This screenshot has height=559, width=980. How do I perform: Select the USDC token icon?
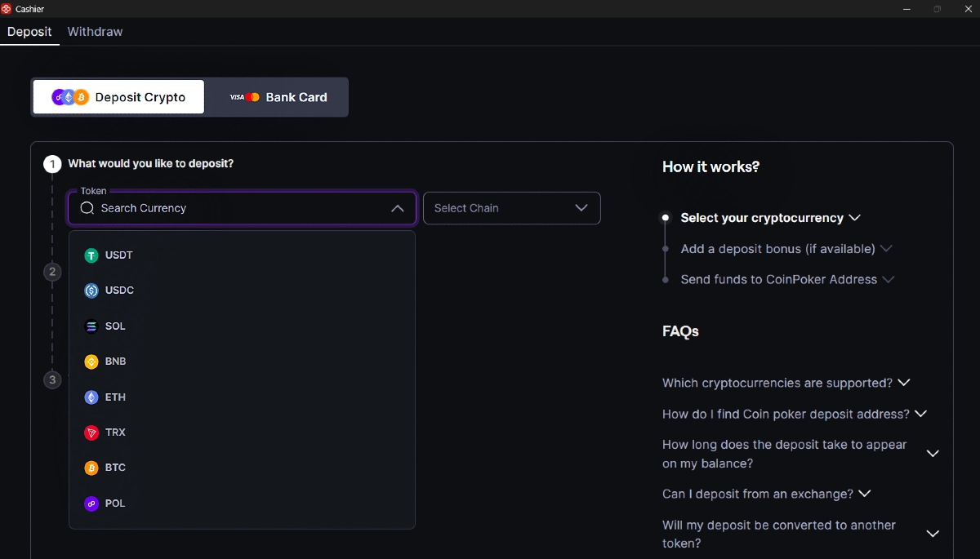[x=91, y=290]
